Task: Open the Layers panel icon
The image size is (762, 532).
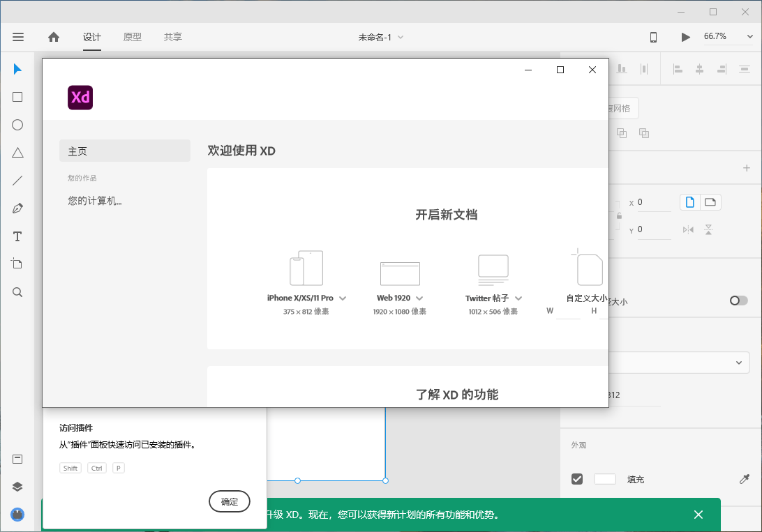Action: pyautogui.click(x=17, y=487)
